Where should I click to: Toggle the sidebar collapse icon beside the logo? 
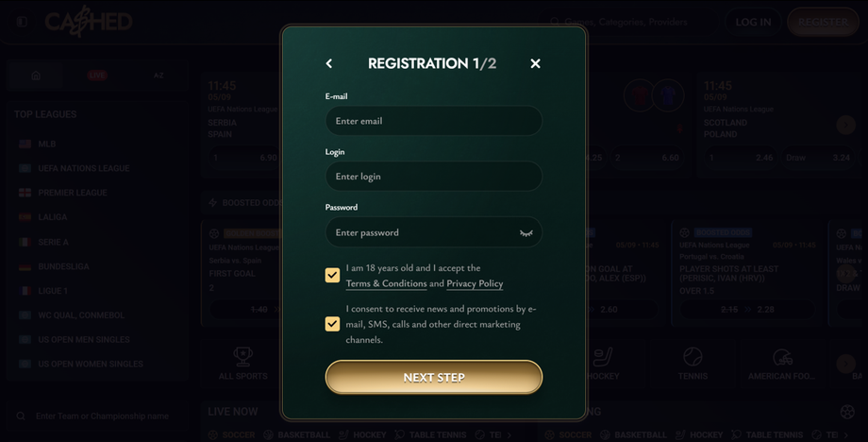(22, 22)
